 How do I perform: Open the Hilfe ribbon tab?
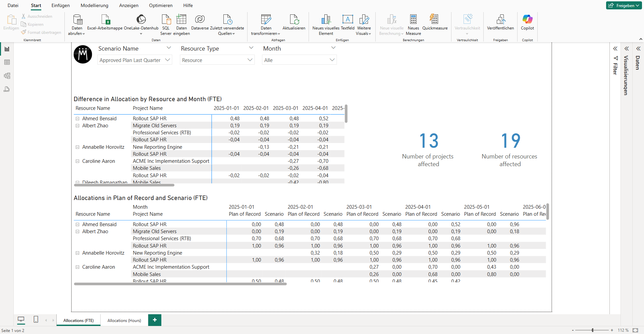[188, 5]
